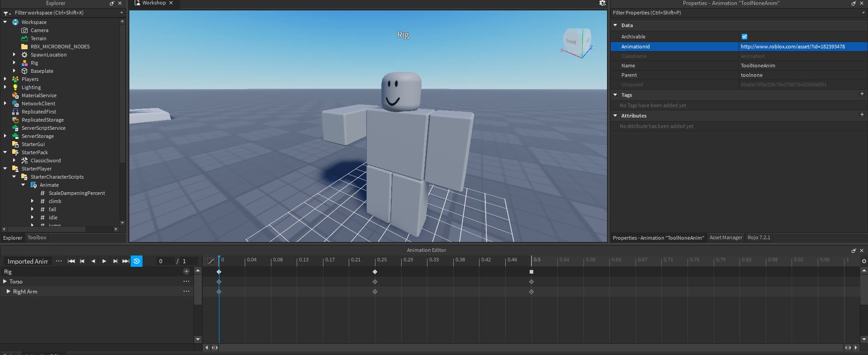This screenshot has width=868, height=355.
Task: Select the Workshop viewport tab
Action: [153, 3]
